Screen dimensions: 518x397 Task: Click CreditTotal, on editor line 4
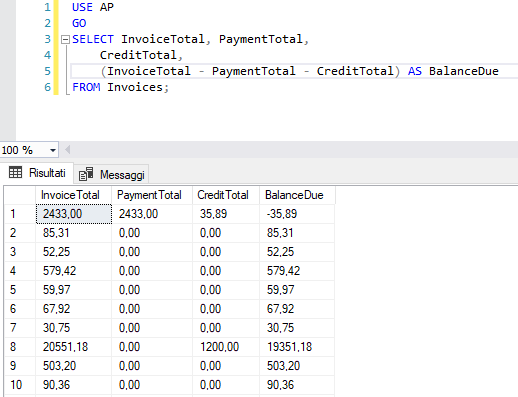pyautogui.click(x=141, y=55)
